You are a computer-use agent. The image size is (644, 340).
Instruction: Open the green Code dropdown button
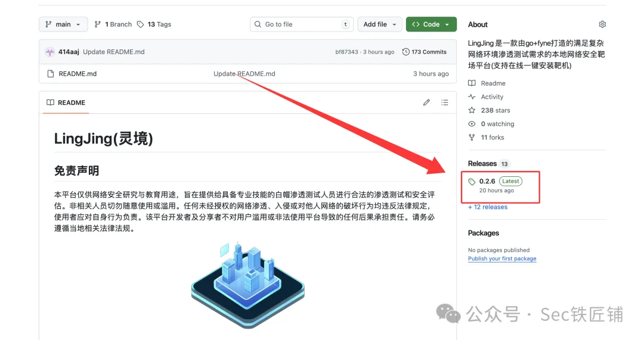pos(431,24)
